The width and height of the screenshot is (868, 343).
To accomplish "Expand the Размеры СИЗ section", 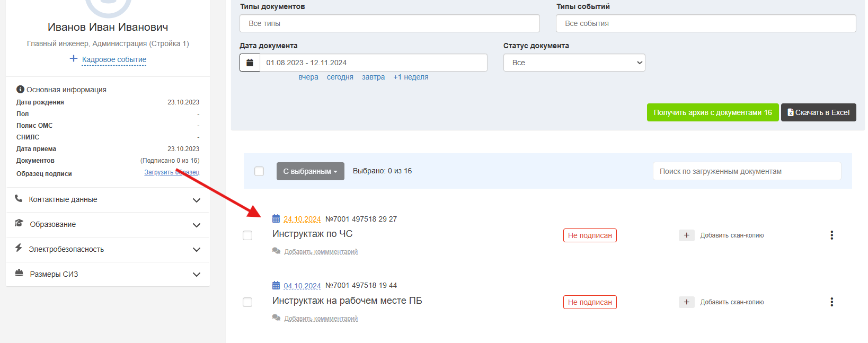I will click(x=108, y=275).
